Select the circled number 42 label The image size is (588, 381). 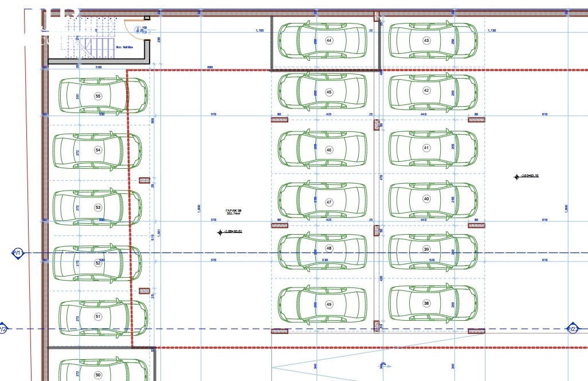click(x=426, y=91)
